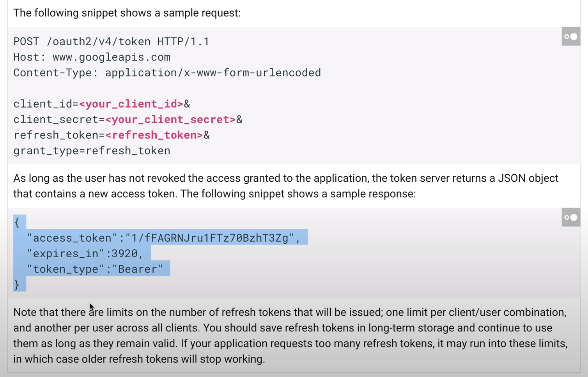Screen dimensions: 588x377
Task: Click the grant_type=refresh_token line
Action: [x=92, y=151]
